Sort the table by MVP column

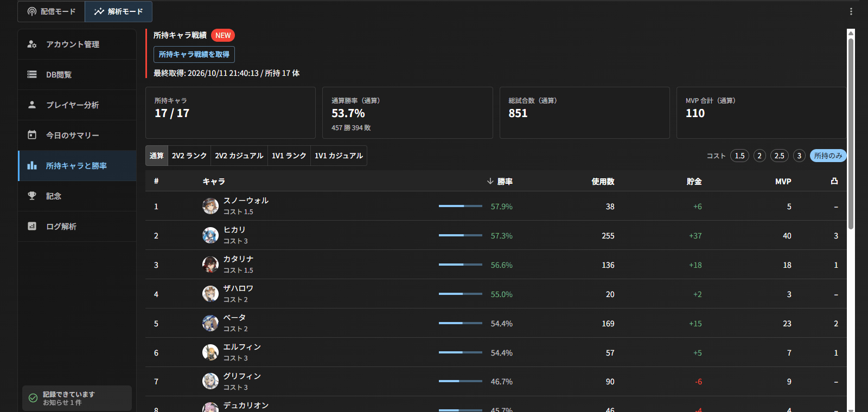[x=783, y=182]
